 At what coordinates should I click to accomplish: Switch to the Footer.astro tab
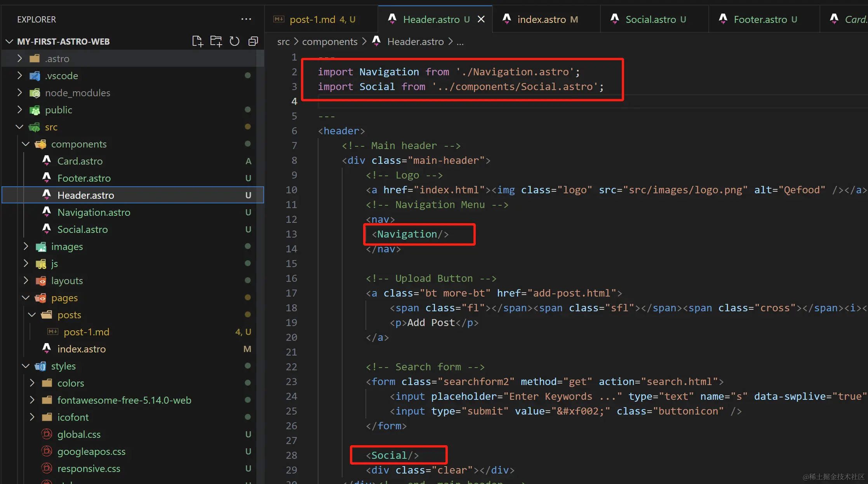(760, 19)
